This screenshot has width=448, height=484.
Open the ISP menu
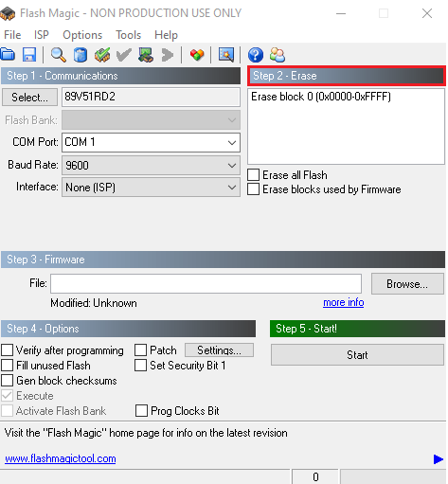click(x=42, y=35)
